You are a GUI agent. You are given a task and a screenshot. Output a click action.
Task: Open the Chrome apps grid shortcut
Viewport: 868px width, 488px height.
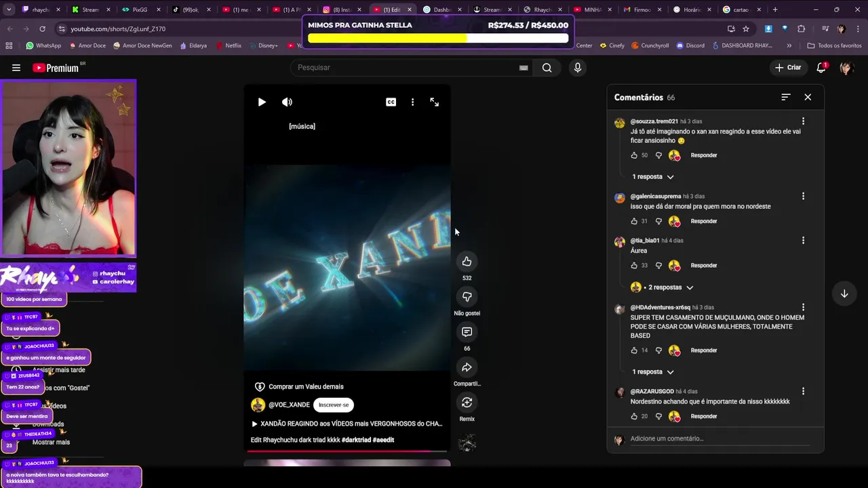tap(9, 45)
